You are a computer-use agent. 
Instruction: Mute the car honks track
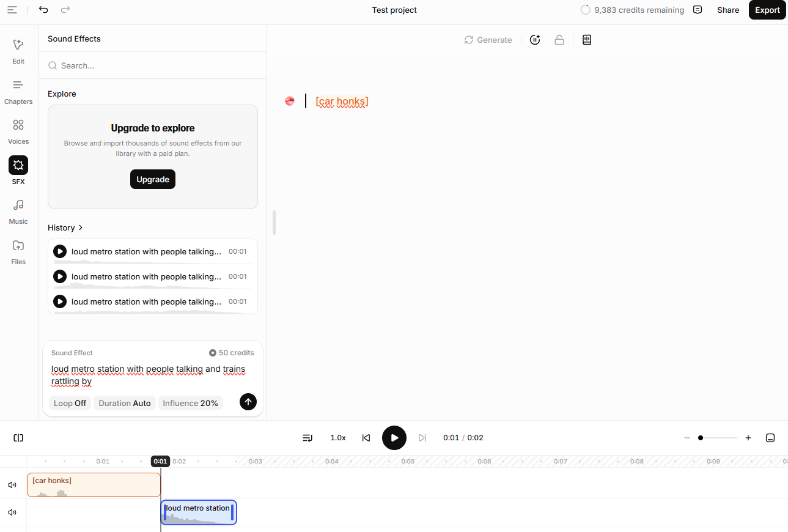click(x=12, y=485)
